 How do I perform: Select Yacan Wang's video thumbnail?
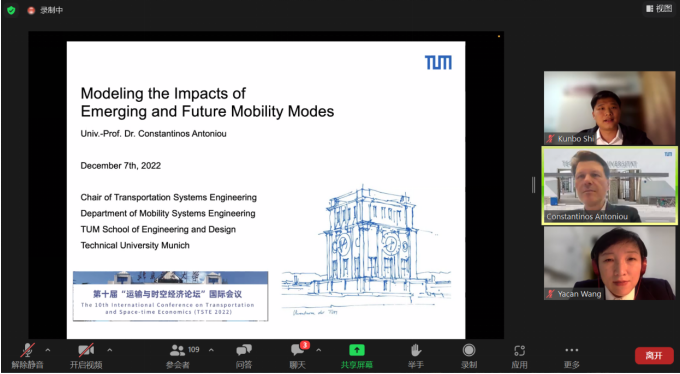click(609, 263)
